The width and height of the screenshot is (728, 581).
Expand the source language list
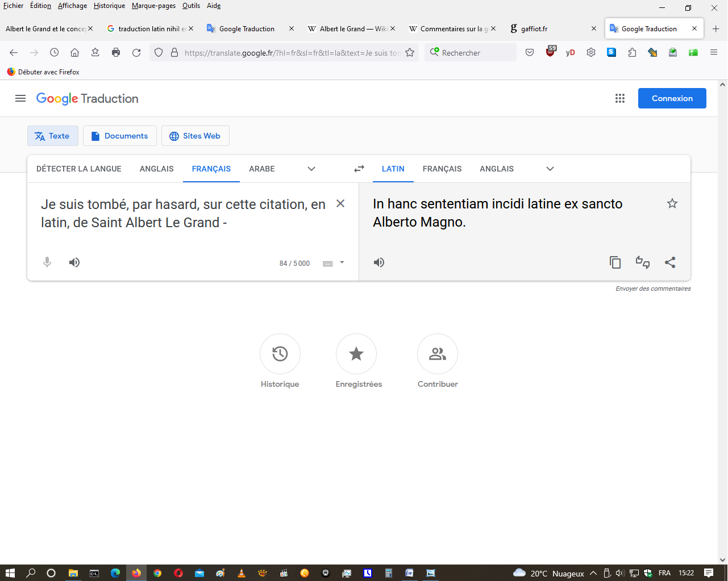click(311, 169)
